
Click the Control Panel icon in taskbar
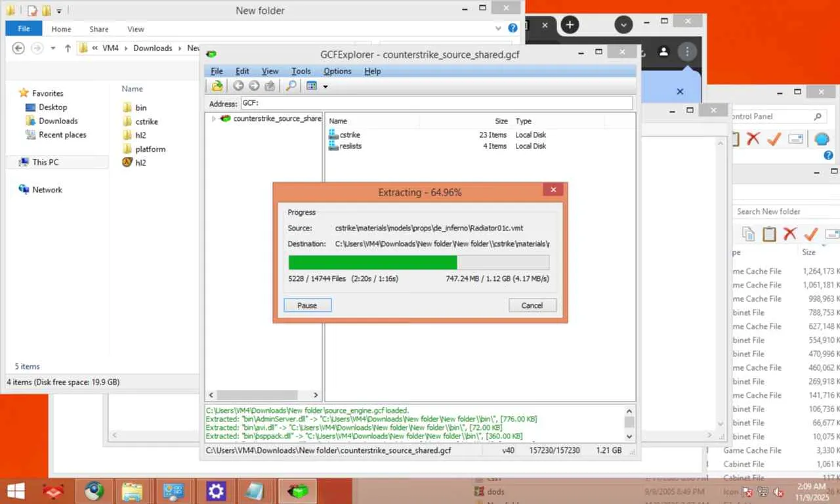(x=174, y=491)
